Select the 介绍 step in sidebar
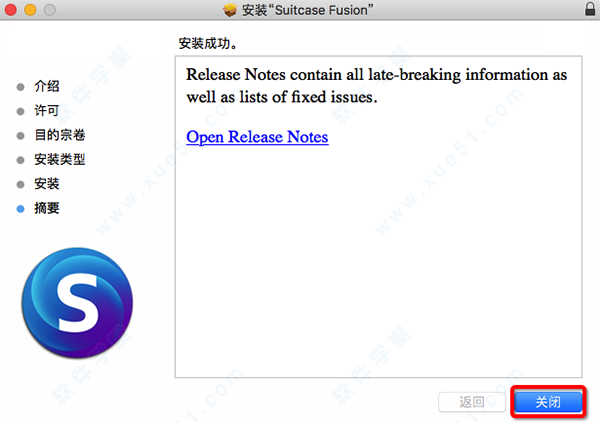600x423 pixels. pos(47,86)
